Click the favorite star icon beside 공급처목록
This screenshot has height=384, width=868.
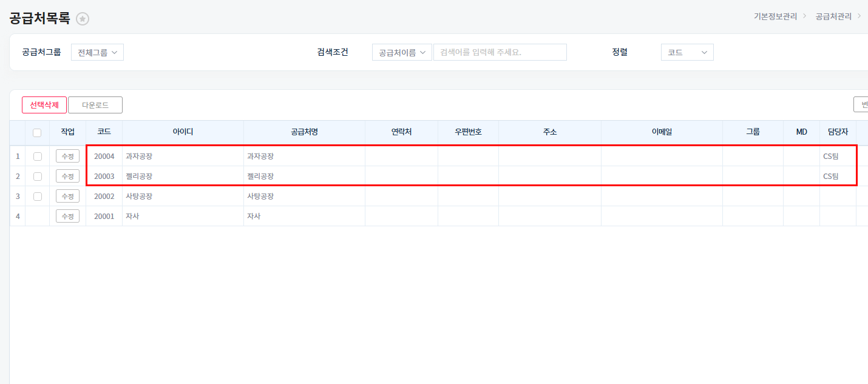[x=83, y=19]
